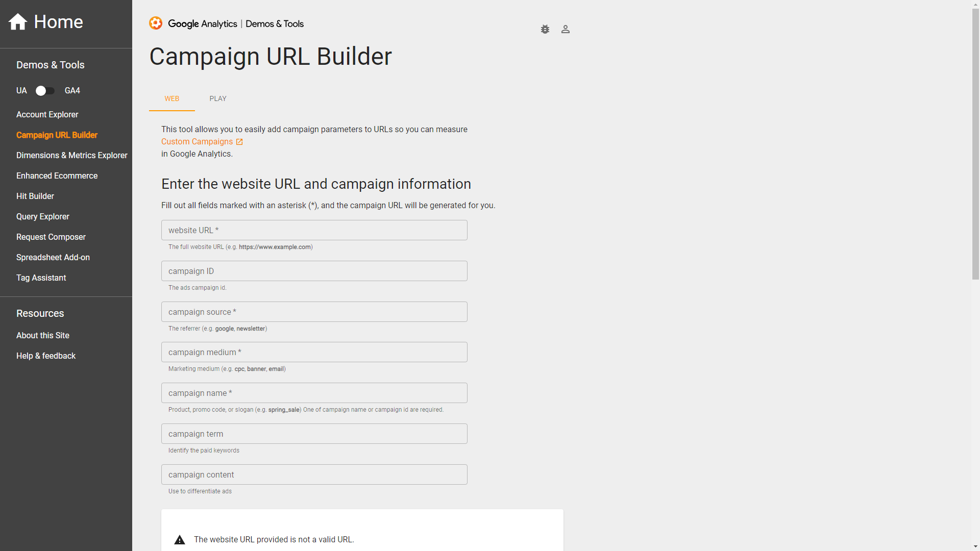The image size is (980, 551).
Task: Open Account Explorer in sidebar
Action: [47, 115]
